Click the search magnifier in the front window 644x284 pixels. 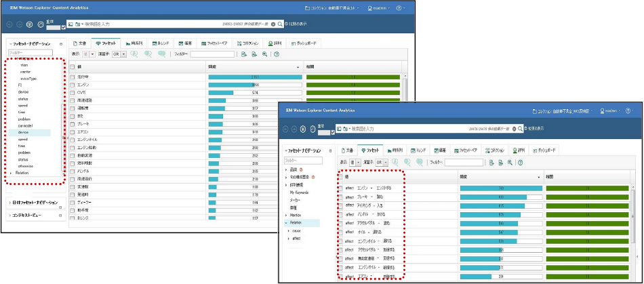521,129
